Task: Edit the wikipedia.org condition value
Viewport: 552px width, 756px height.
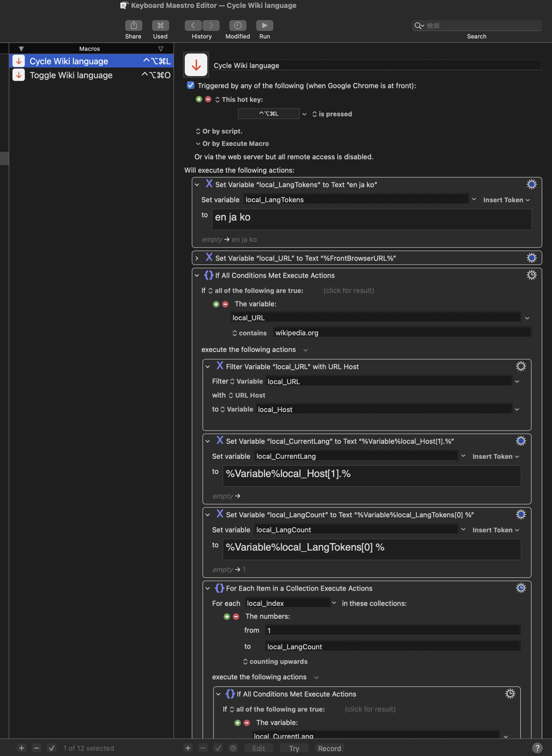Action: (x=402, y=333)
